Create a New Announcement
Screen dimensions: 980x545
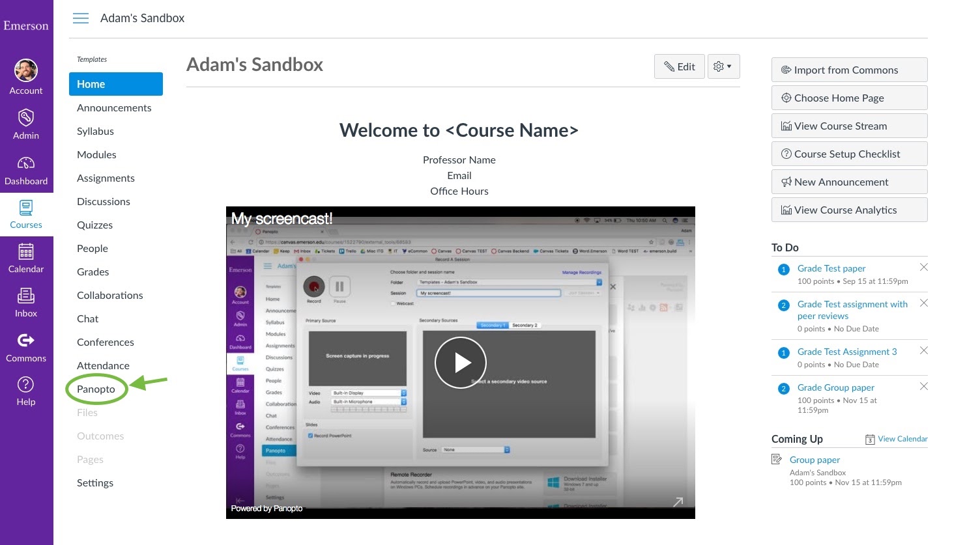(850, 182)
